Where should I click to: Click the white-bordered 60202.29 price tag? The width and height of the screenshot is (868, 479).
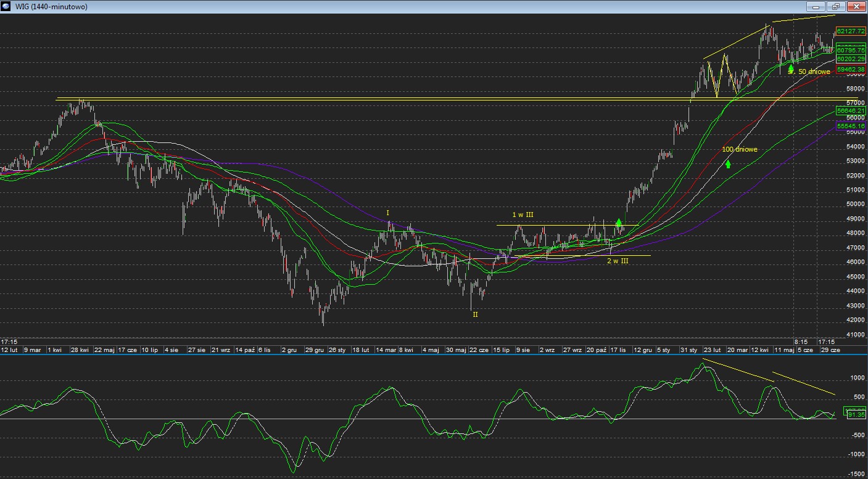(x=851, y=59)
